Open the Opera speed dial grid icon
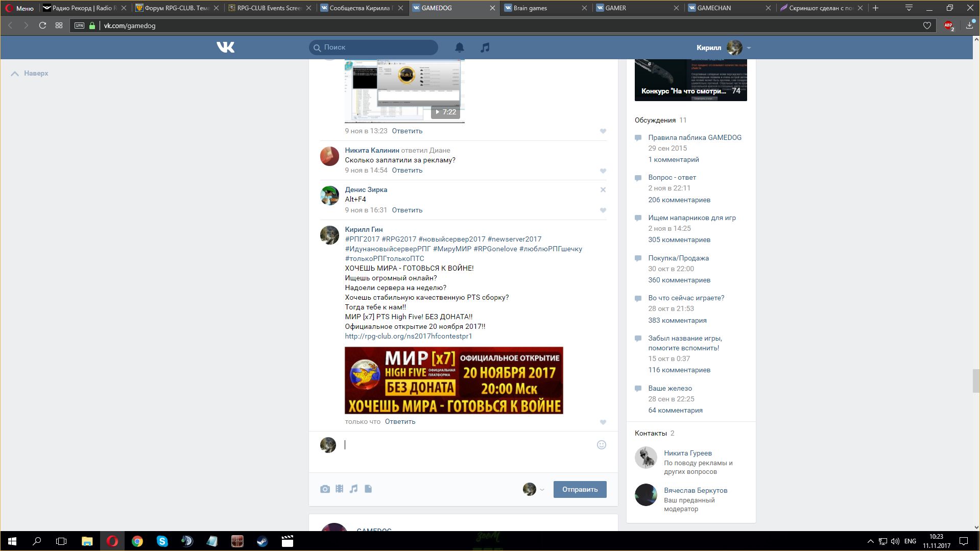Image resolution: width=980 pixels, height=551 pixels. 59,26
